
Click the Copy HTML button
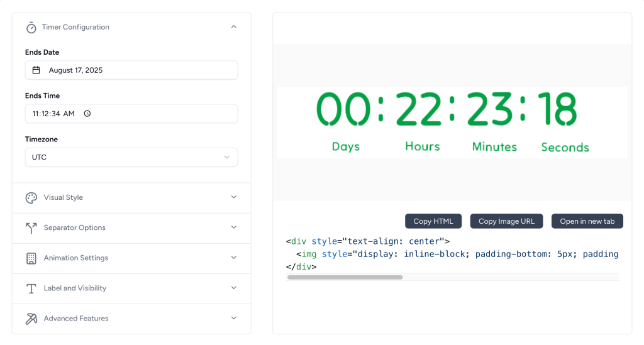pos(433,221)
